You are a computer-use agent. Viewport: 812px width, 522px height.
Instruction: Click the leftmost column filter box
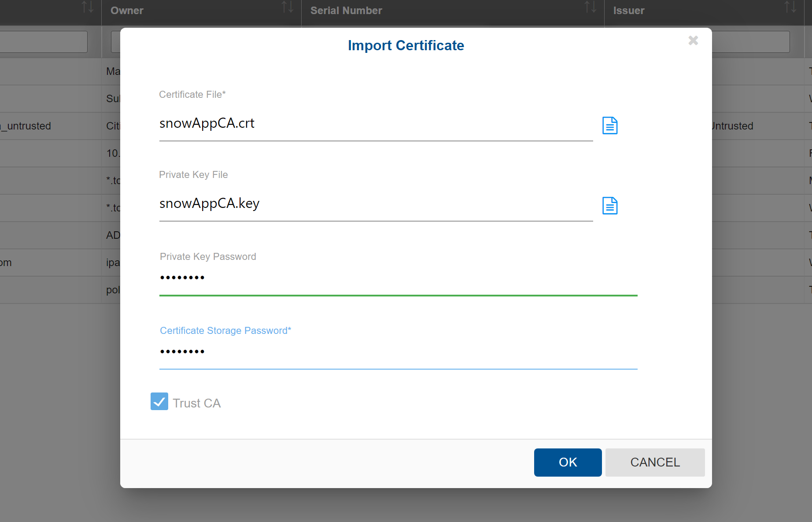point(43,41)
